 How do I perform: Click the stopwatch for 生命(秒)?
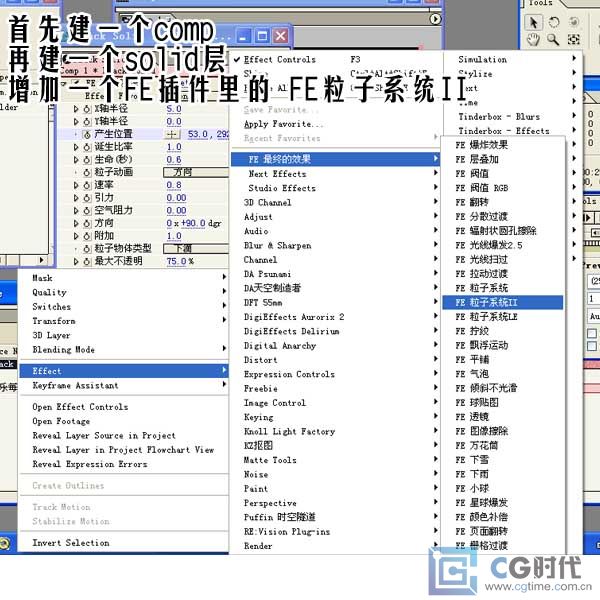tap(87, 160)
